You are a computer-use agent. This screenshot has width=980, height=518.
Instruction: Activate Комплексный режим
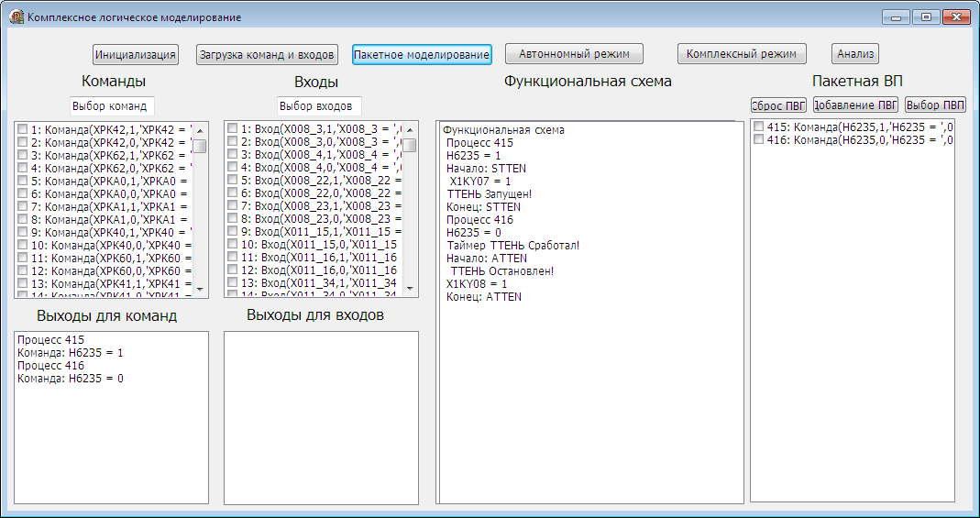click(742, 54)
